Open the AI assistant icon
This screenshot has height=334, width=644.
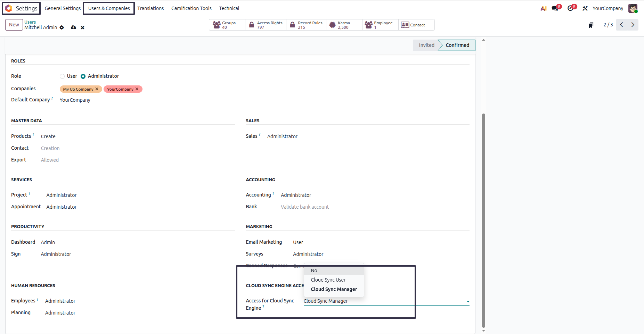(x=544, y=8)
